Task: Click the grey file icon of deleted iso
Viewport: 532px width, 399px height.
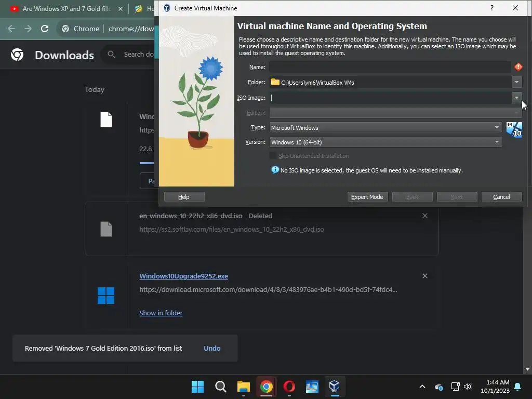Action: coord(106,229)
